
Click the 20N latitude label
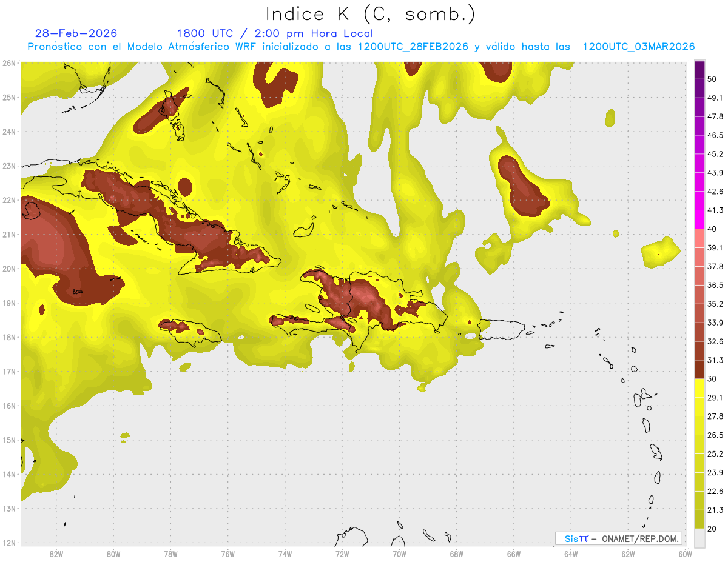click(8, 269)
